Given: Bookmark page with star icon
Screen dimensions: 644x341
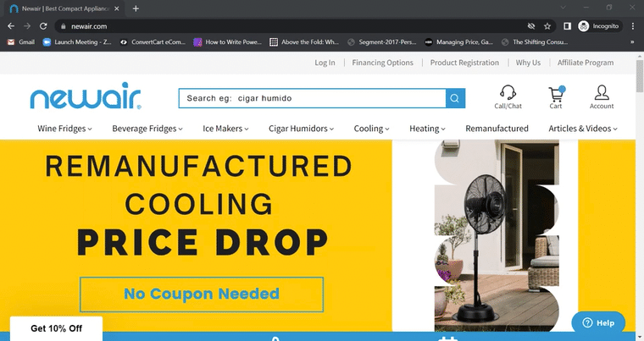Looking at the screenshot, I should [x=548, y=26].
